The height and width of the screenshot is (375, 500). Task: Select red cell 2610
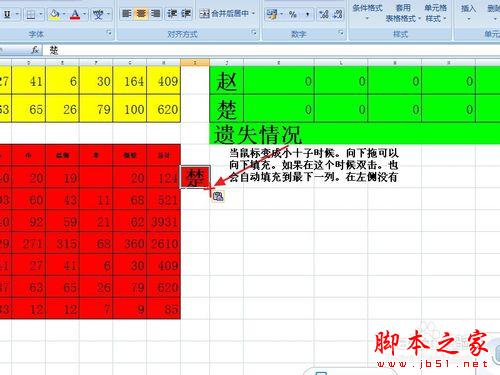164,243
